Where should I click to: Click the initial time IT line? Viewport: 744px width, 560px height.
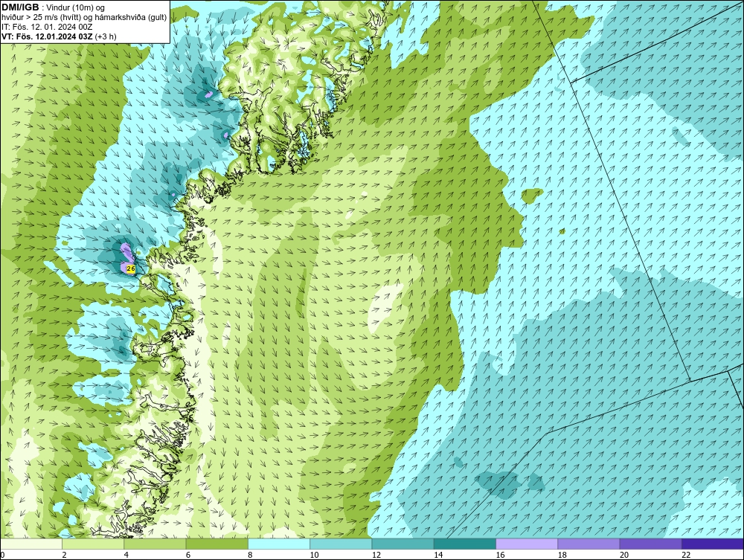pos(46,27)
